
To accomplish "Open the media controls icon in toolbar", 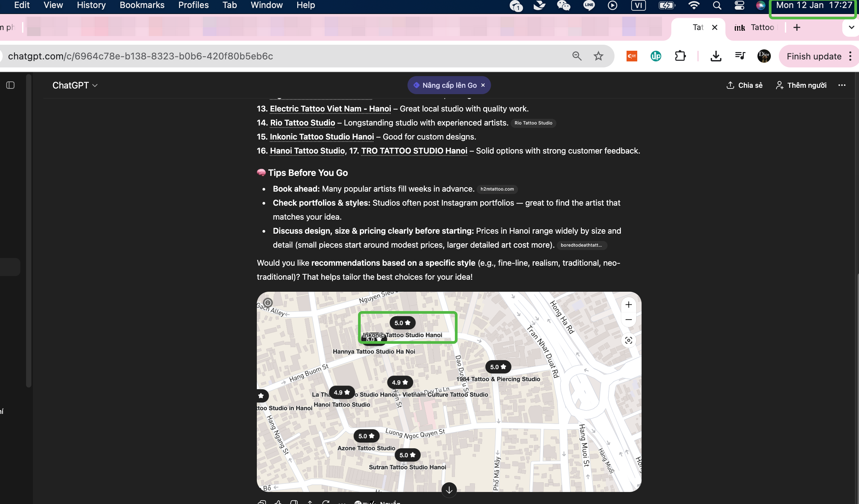I will pyautogui.click(x=740, y=56).
